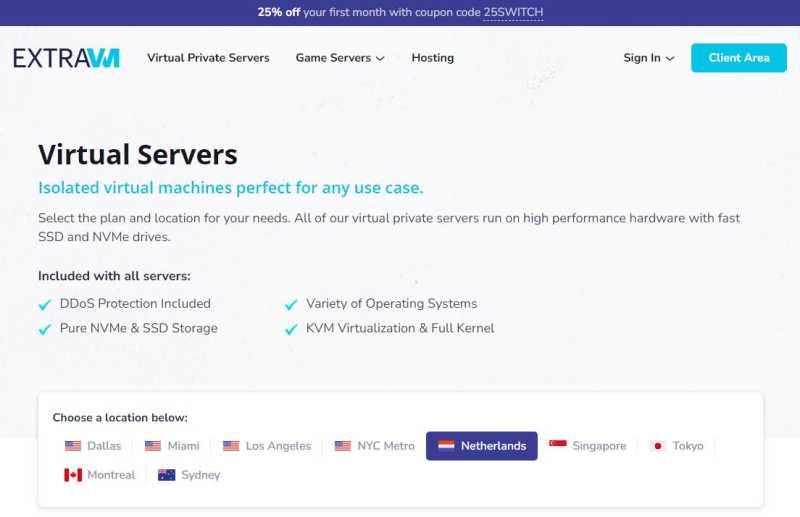
Task: Click the Netherlands flag icon
Action: (446, 446)
